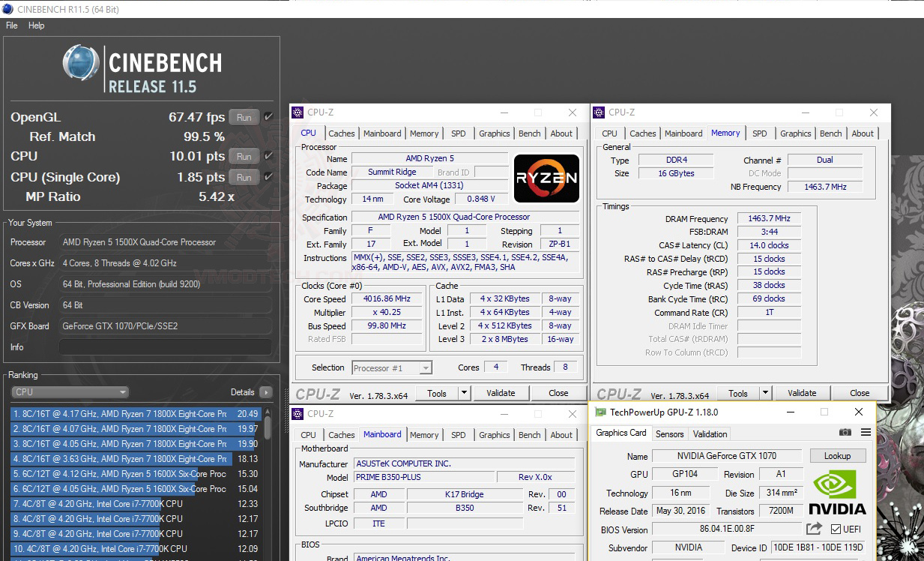
Task: Open the GPU-Z hamburger menu
Action: [867, 433]
